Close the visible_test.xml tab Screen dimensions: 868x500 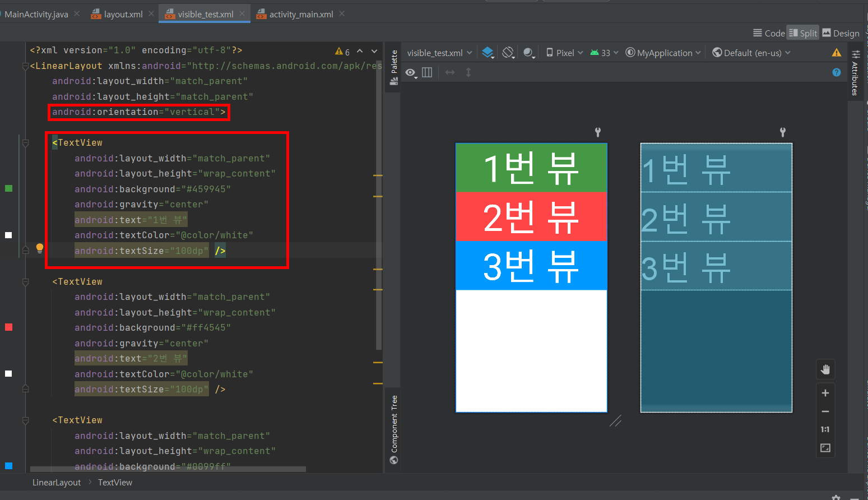[x=242, y=13]
